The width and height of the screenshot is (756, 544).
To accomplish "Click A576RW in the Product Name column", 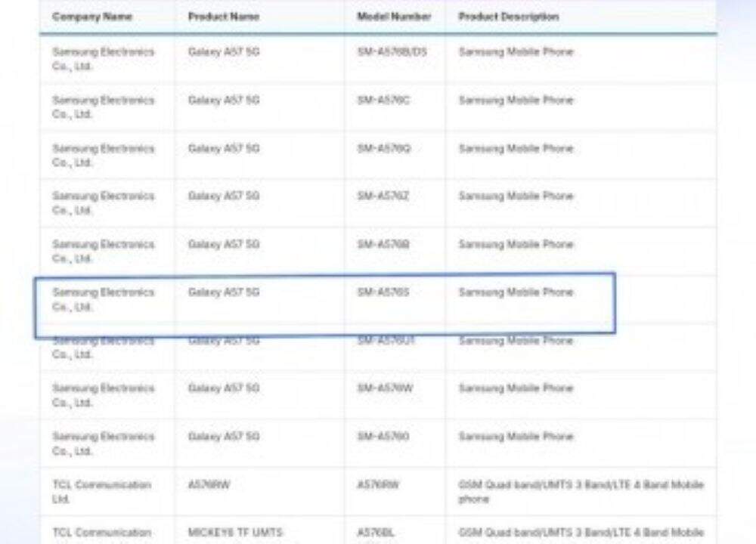I will click(x=209, y=484).
